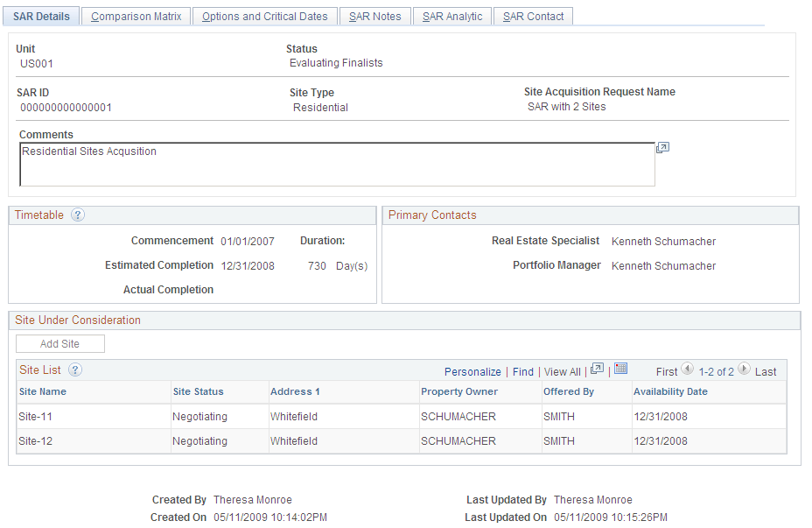This screenshot has width=812, height=528.
Task: Click the next-page arrow beside Last
Action: pos(743,370)
